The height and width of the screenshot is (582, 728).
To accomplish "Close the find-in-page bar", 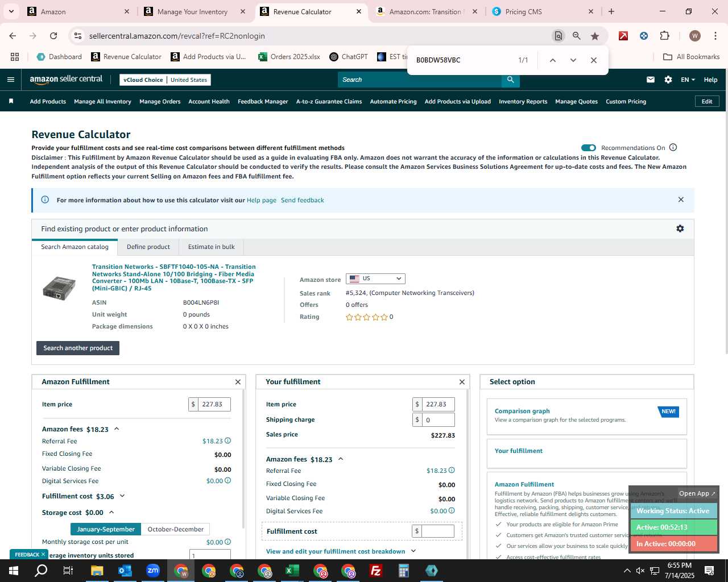I will [x=593, y=60].
